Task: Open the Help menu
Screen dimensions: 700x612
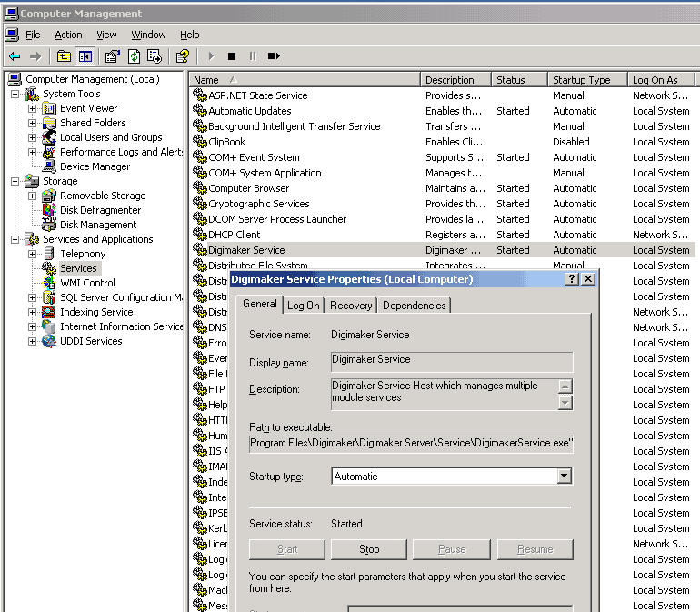Action: point(190,35)
